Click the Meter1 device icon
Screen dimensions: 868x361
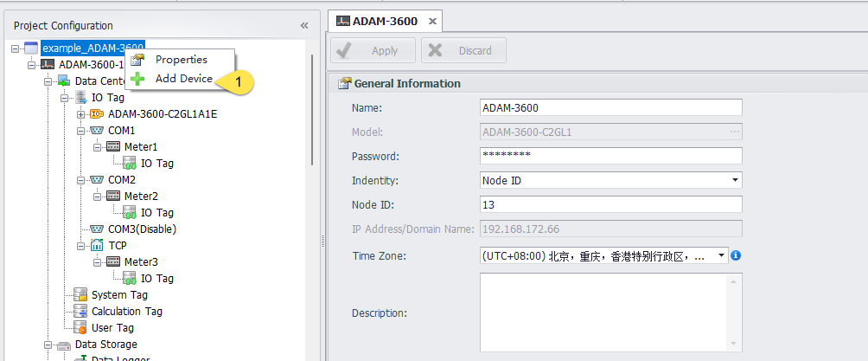pos(113,146)
